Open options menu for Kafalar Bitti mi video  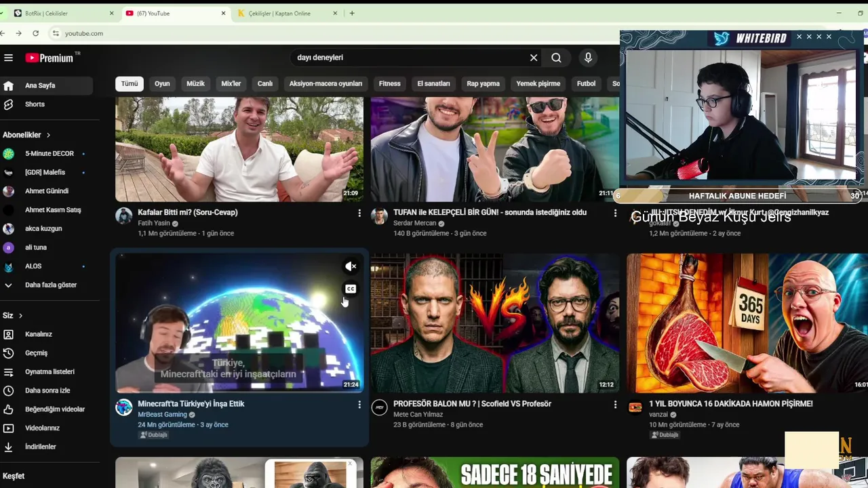[359, 213]
